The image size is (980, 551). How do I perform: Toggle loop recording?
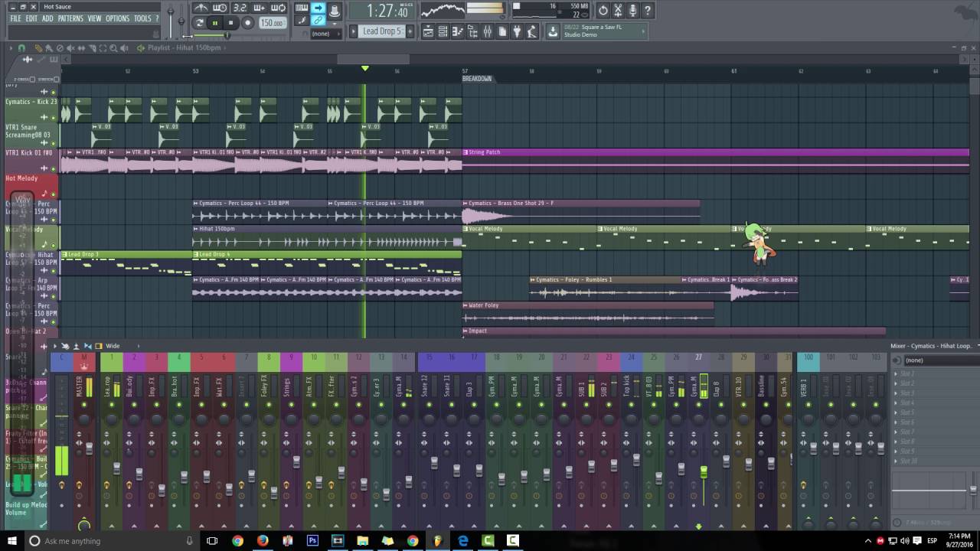click(x=279, y=8)
